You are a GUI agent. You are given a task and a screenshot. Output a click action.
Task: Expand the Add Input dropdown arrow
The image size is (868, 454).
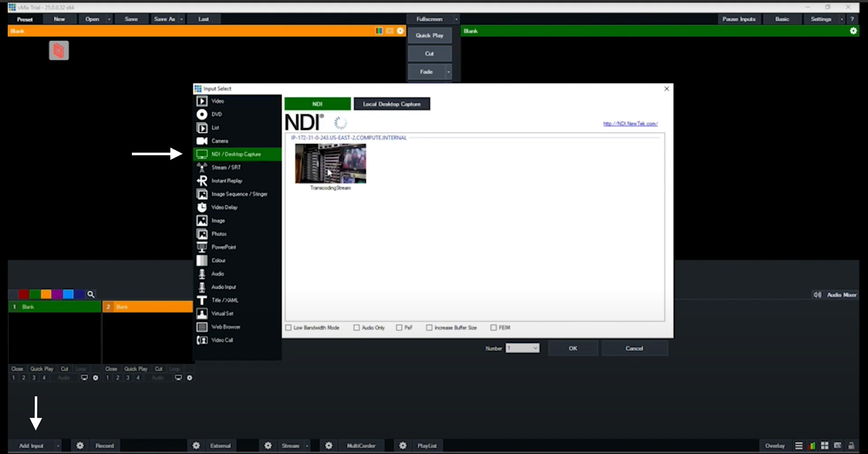(58, 446)
